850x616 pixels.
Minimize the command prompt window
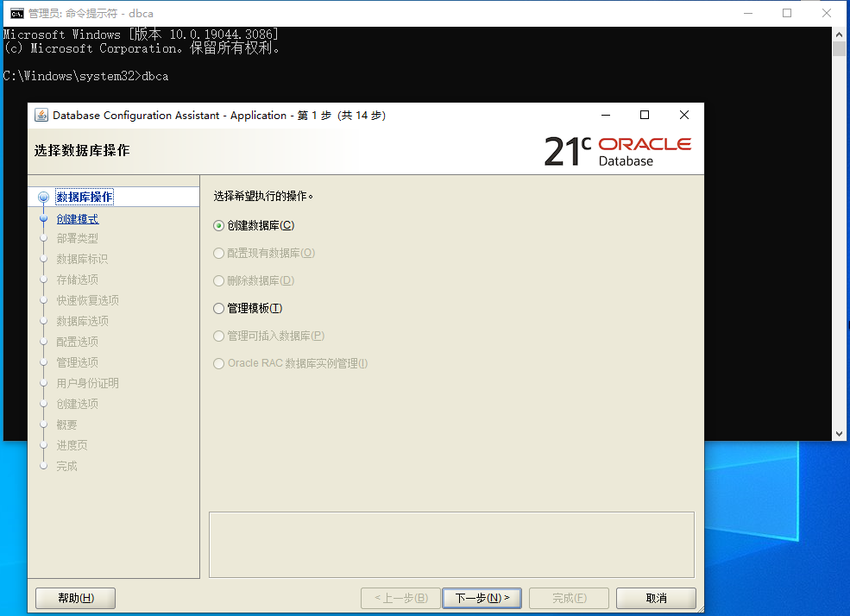pyautogui.click(x=748, y=14)
